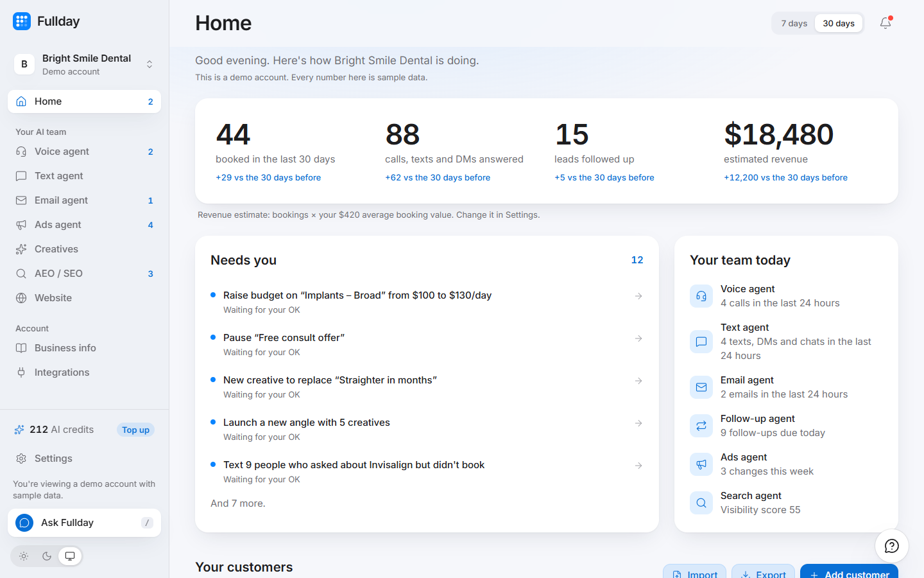Show stats for 7 days
Screen dimensions: 924x578
pyautogui.click(x=794, y=23)
